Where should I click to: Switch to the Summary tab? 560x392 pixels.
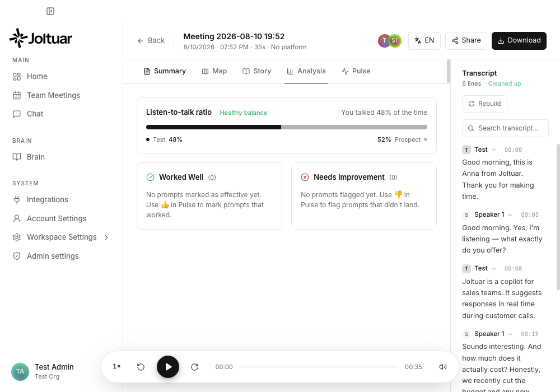165,71
